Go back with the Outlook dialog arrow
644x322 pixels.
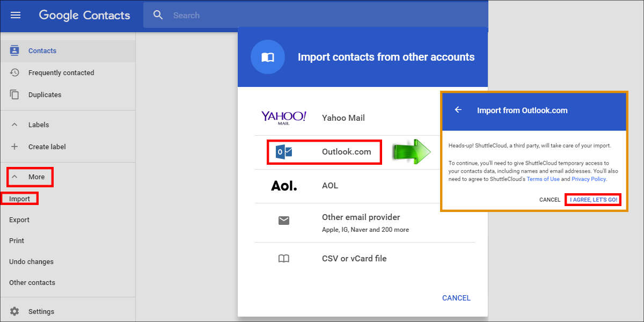tap(458, 109)
